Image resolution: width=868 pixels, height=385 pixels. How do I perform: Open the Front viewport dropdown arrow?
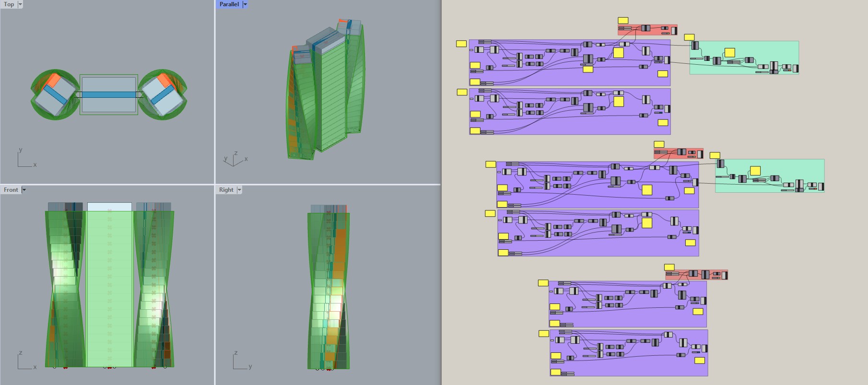(24, 190)
